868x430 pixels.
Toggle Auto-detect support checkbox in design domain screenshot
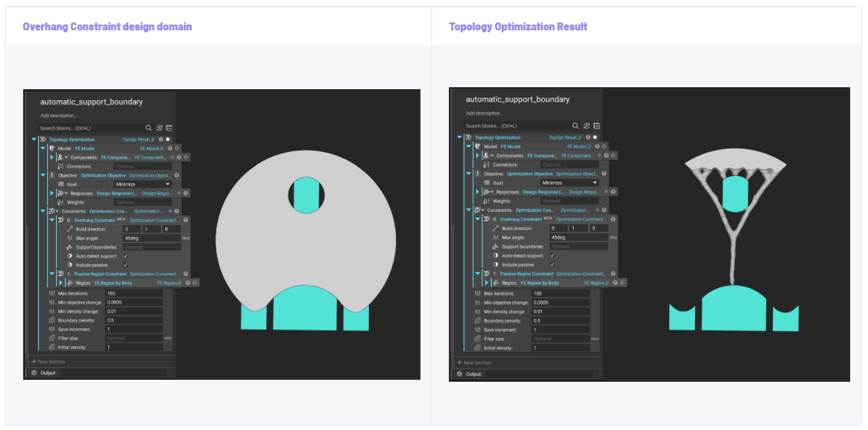tap(125, 256)
